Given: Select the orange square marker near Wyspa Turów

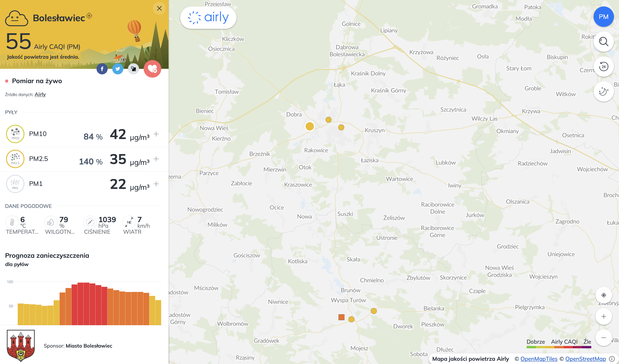Looking at the screenshot, I should [x=341, y=317].
